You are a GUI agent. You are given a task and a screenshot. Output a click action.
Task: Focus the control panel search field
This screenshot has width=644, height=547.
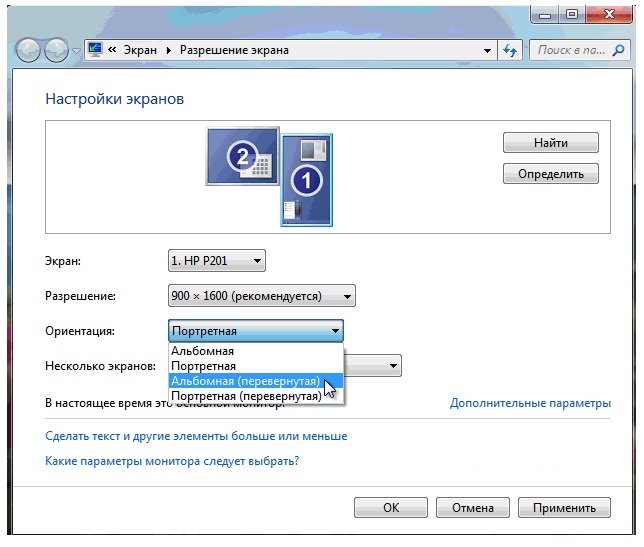(x=580, y=50)
